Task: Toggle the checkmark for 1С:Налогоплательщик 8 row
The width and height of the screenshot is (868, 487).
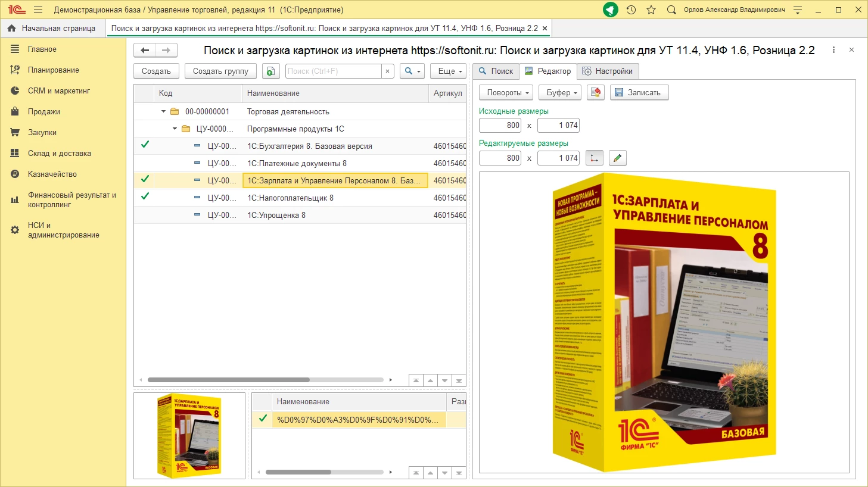Action: click(145, 196)
